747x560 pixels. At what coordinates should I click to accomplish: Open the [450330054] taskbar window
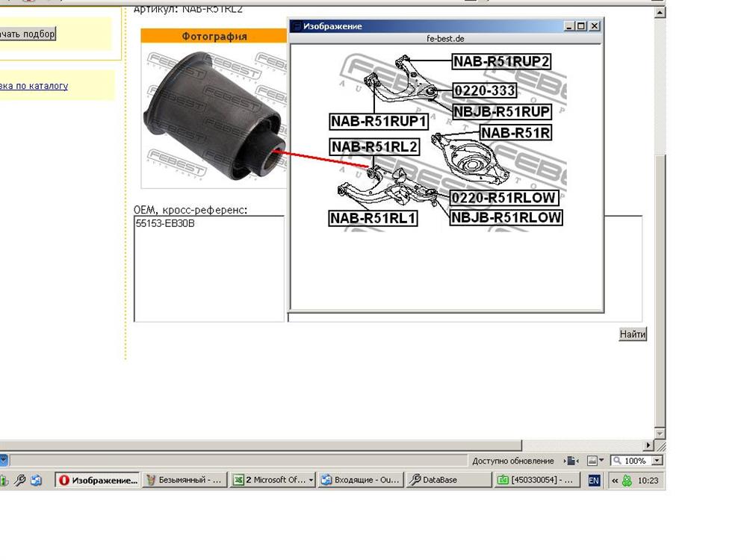(537, 480)
